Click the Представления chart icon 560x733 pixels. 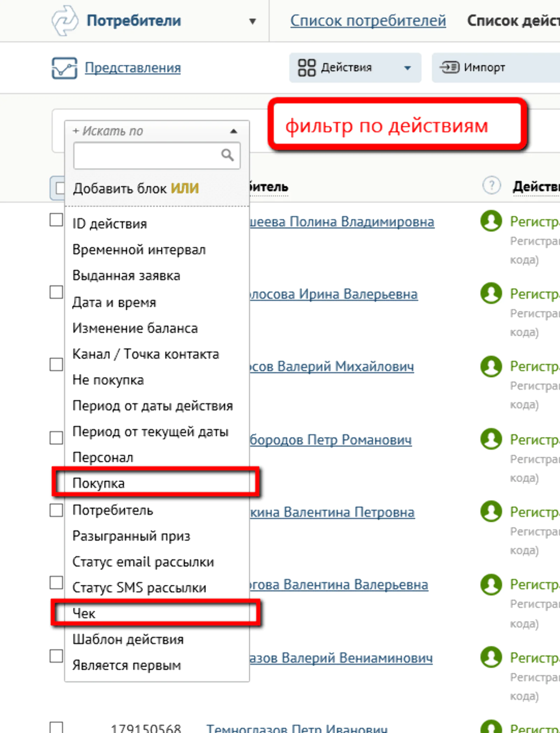pyautogui.click(x=64, y=68)
